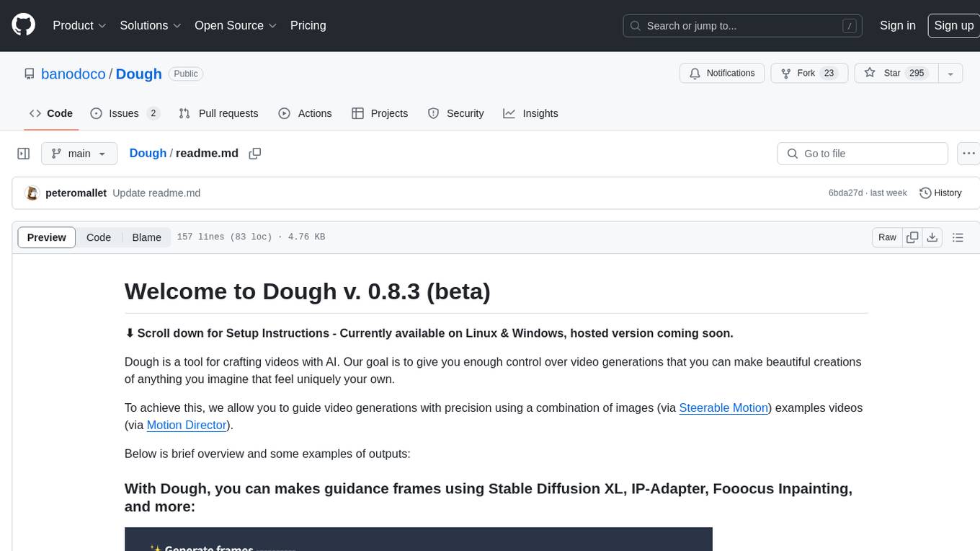Open the GitHub home logo
The image size is (980, 551).
tap(23, 25)
